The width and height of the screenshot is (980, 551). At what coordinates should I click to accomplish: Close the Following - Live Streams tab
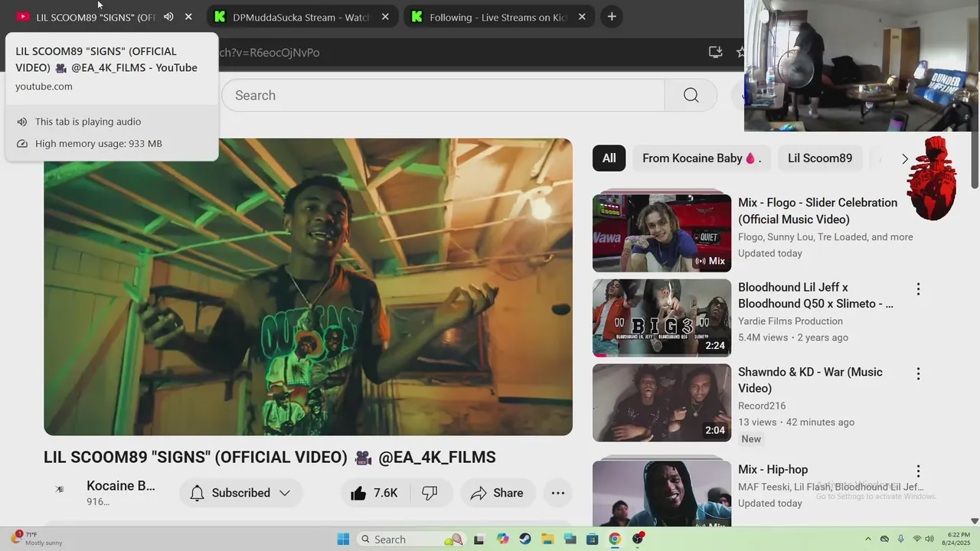(582, 17)
